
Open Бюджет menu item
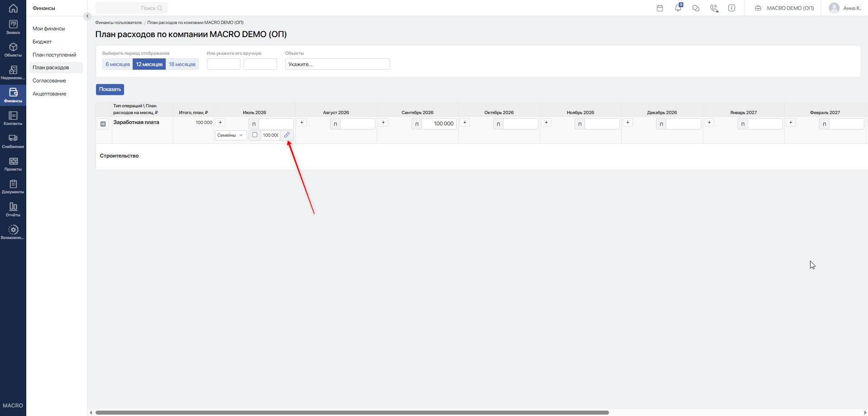click(x=42, y=42)
